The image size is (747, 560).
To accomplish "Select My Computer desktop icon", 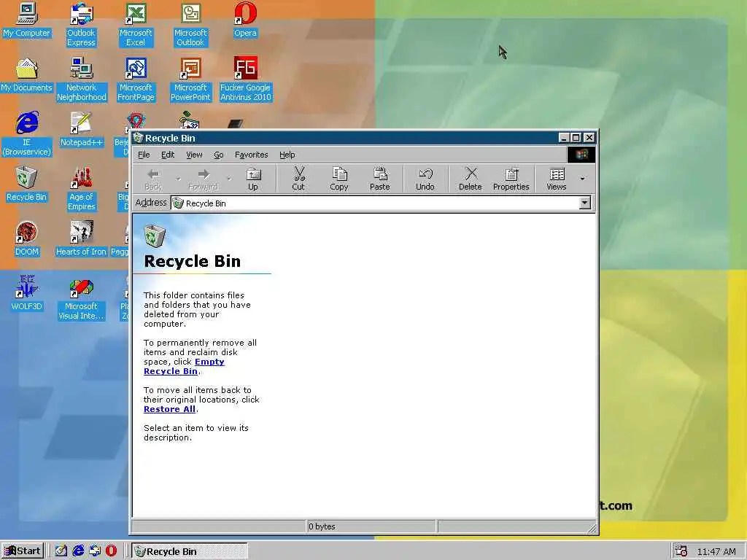I will (27, 20).
